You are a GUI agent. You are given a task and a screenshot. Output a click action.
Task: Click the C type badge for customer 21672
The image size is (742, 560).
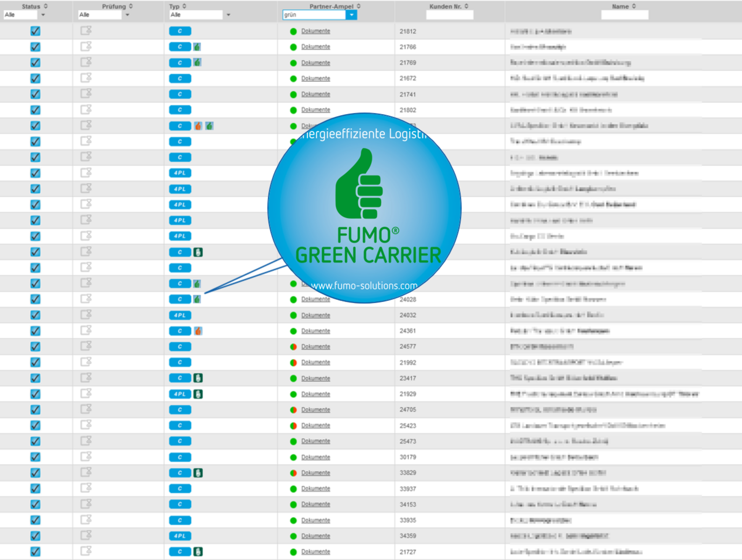180,78
